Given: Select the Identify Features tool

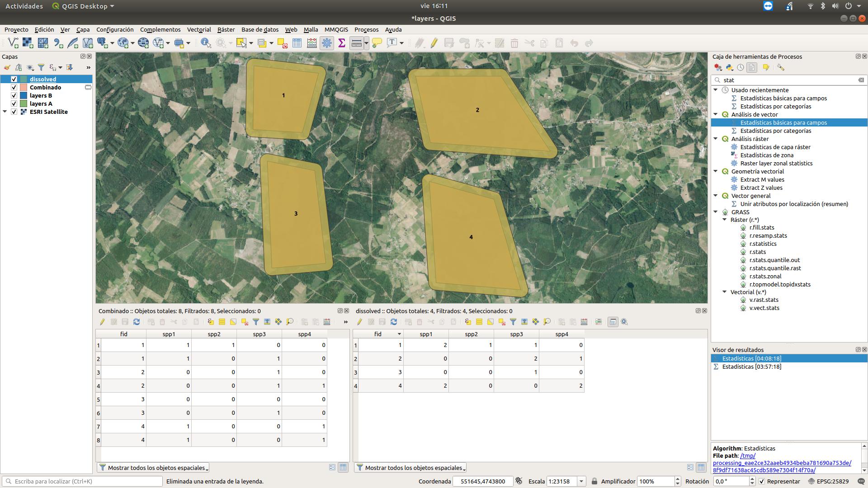Looking at the screenshot, I should [x=206, y=43].
